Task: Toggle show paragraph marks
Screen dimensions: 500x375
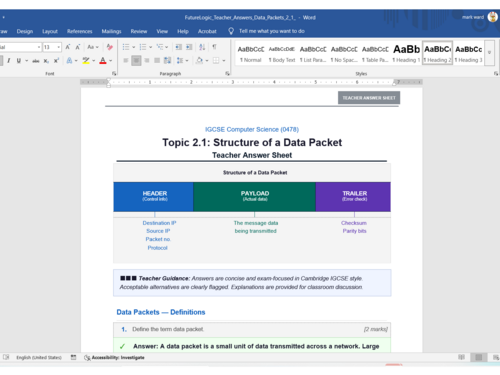Action: (x=214, y=47)
